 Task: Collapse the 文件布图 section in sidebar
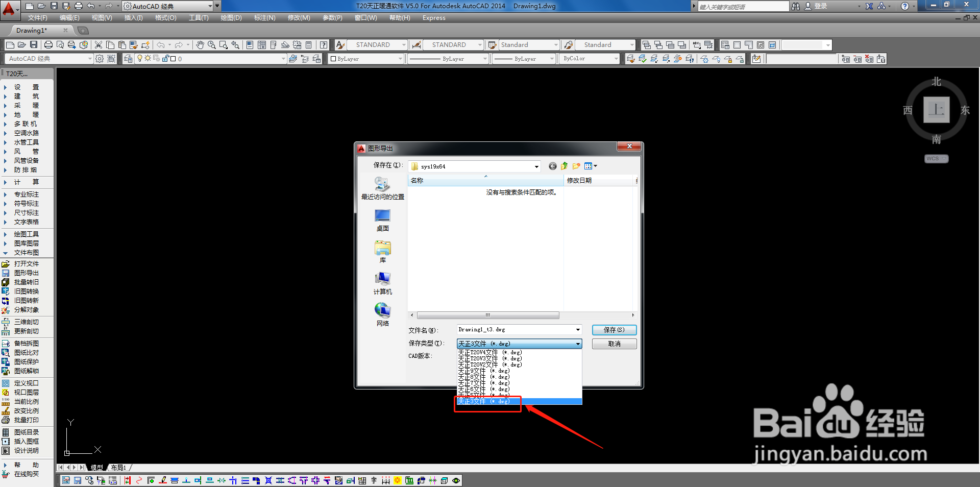pyautogui.click(x=5, y=253)
